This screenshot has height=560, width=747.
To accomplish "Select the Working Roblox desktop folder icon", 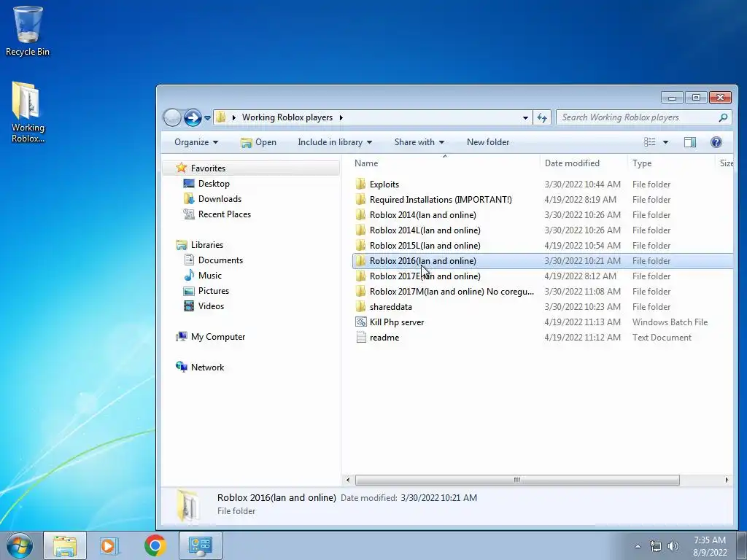I will [x=28, y=112].
